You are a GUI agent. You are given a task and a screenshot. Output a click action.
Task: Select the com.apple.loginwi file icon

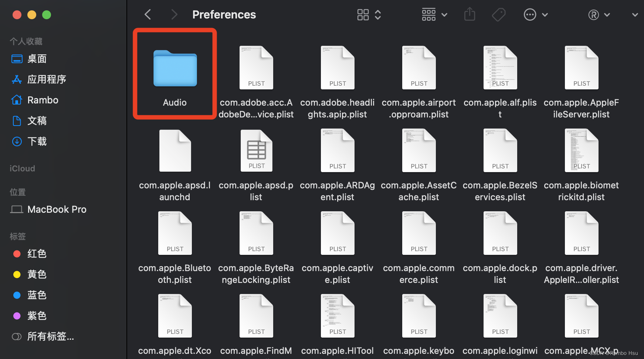coord(500,316)
